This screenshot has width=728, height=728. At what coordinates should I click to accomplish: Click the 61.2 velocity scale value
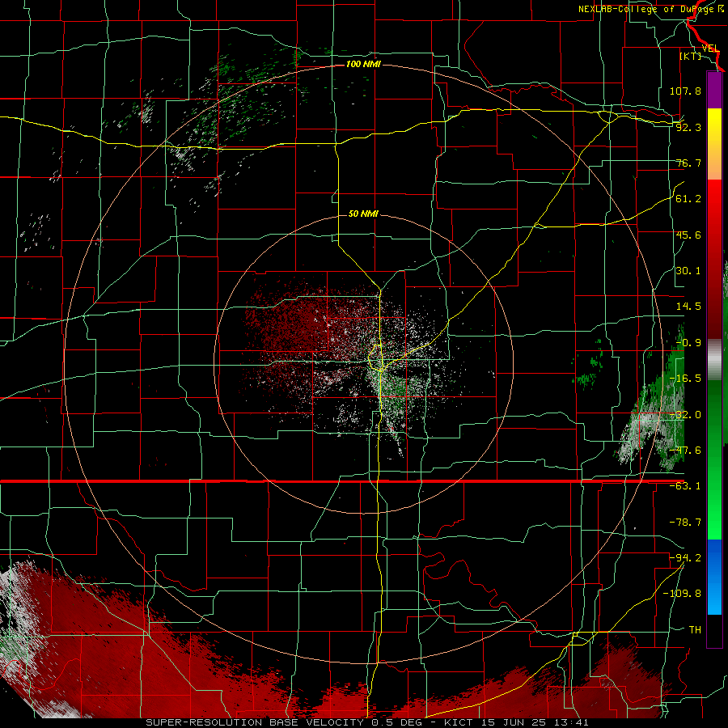(x=688, y=199)
